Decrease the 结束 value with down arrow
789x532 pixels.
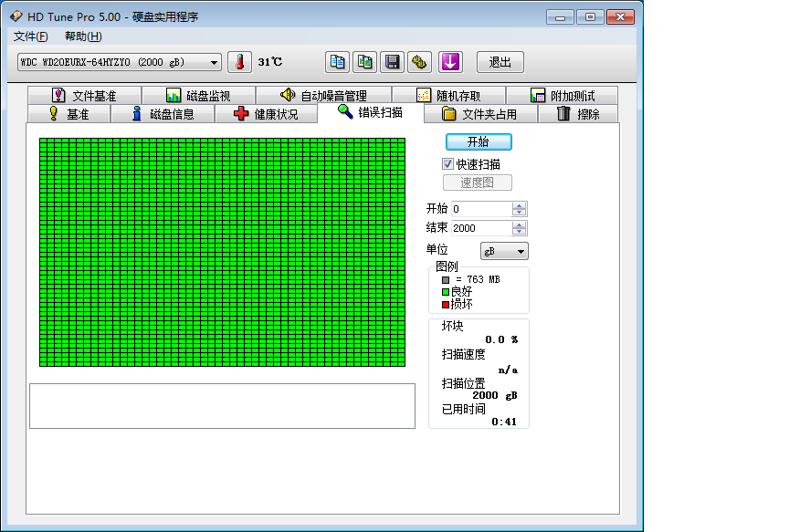(x=520, y=232)
